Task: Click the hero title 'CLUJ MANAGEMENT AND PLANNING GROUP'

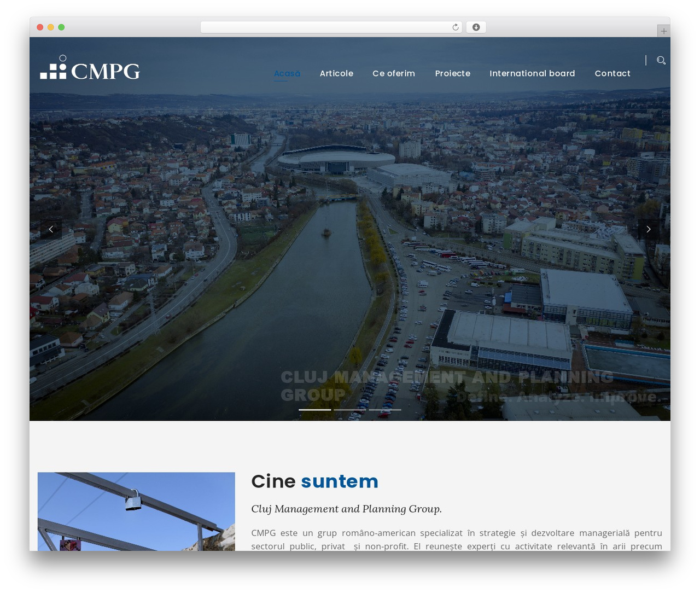Action: [447, 386]
